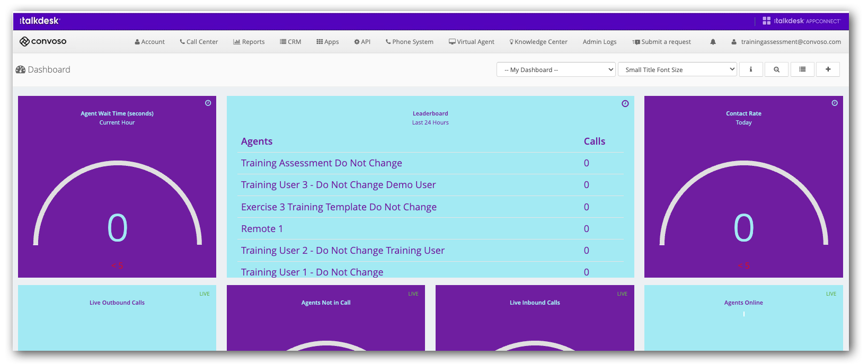The width and height of the screenshot is (868, 364).
Task: Open the Phone System menu
Action: tap(409, 42)
